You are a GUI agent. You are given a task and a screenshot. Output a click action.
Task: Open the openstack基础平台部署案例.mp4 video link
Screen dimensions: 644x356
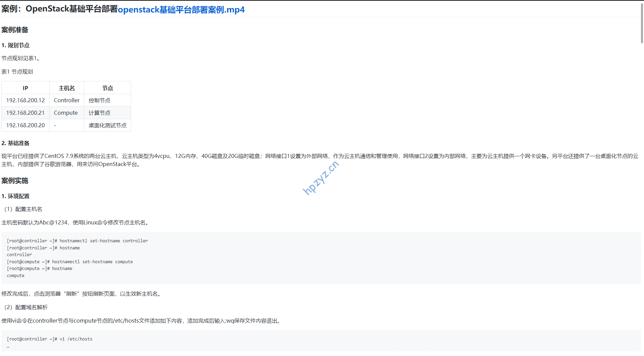181,10
